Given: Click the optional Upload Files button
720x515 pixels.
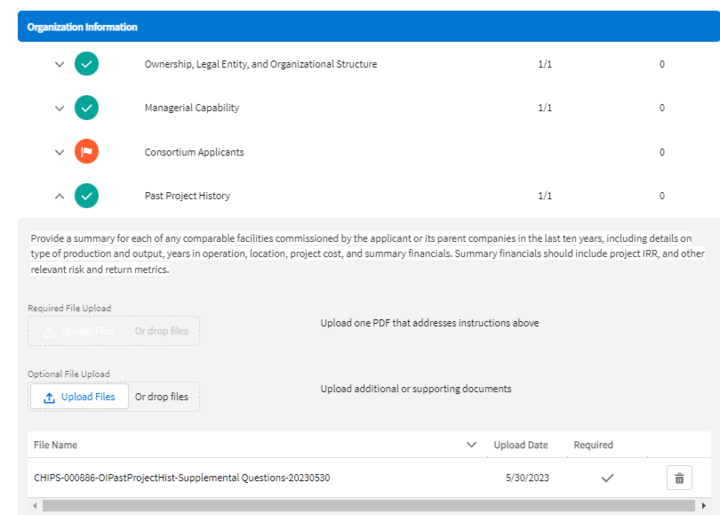Looking at the screenshot, I should 79,397.
